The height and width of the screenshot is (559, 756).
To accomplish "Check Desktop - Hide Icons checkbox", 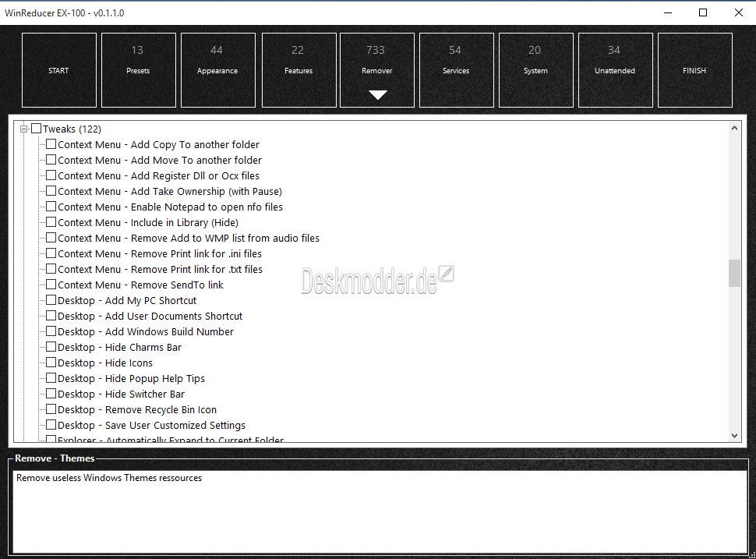I will tap(51, 363).
